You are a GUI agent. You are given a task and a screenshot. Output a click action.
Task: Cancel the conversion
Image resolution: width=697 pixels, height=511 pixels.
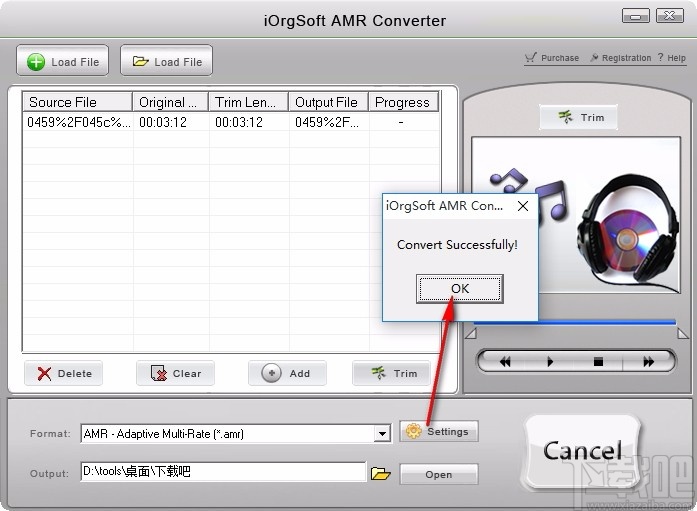pos(582,451)
